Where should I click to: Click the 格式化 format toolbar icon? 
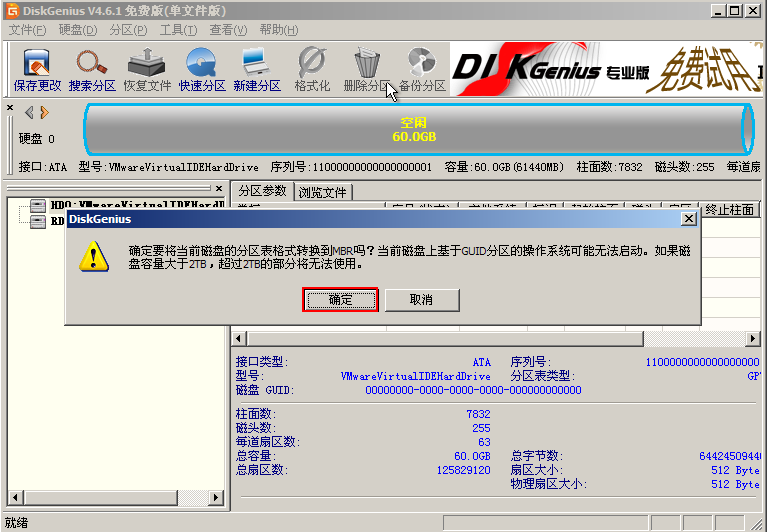312,69
